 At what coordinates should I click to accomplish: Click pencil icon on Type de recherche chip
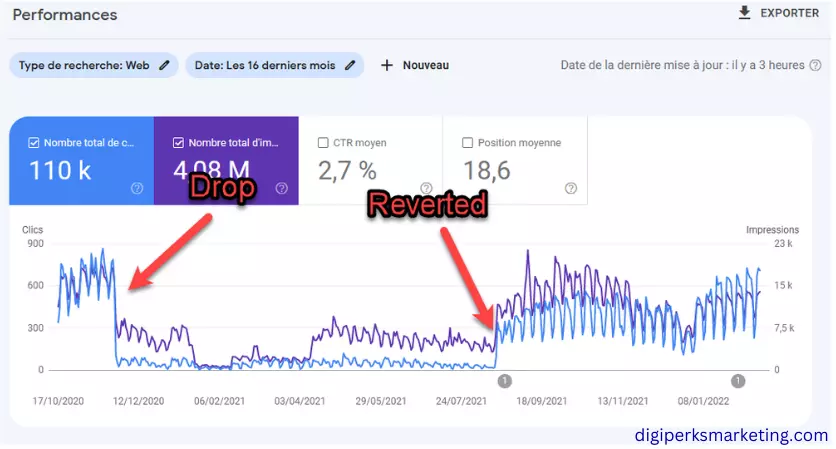click(x=164, y=65)
